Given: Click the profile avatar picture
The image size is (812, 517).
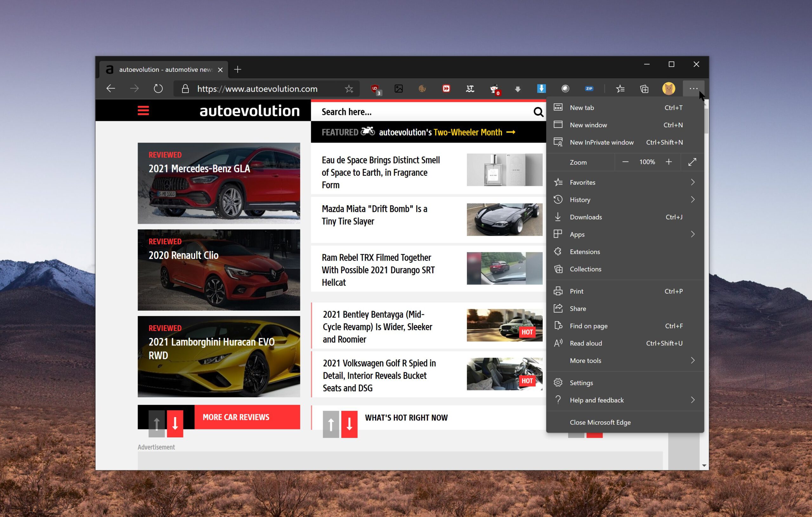Looking at the screenshot, I should (668, 89).
